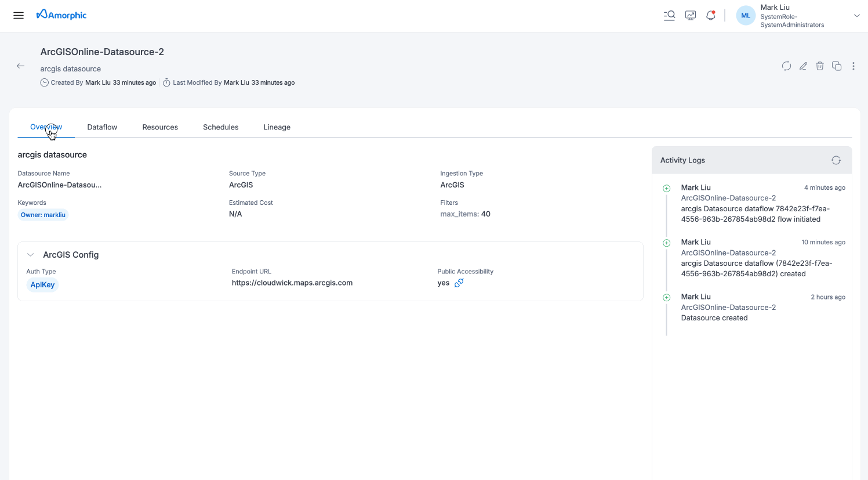Open the analytics dashboard monitor icon
This screenshot has width=868, height=480.
pos(690,15)
